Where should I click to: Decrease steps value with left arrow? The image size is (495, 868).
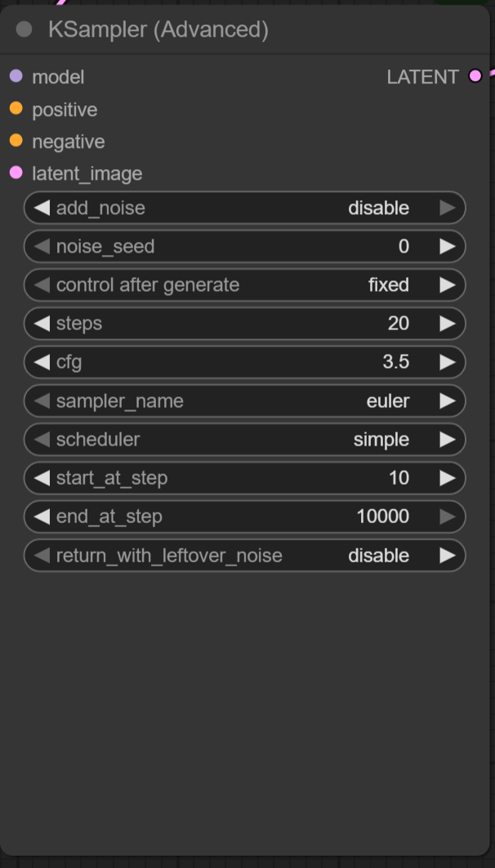tap(42, 324)
